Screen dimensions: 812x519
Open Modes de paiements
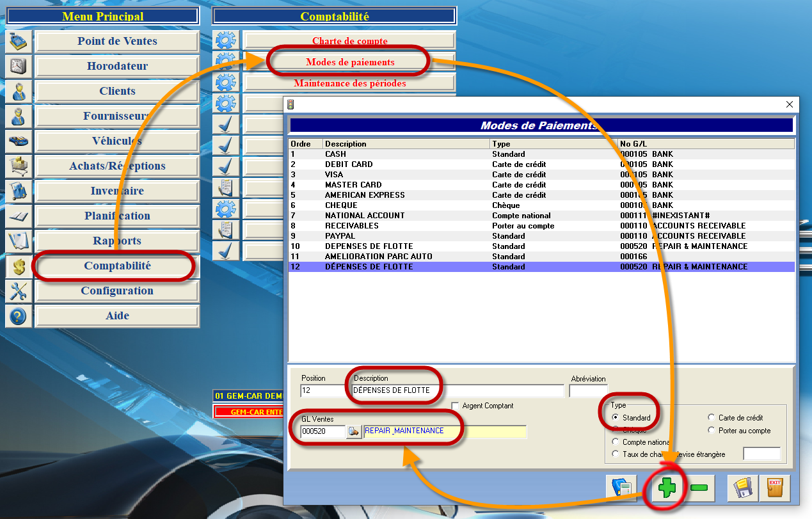pos(350,62)
